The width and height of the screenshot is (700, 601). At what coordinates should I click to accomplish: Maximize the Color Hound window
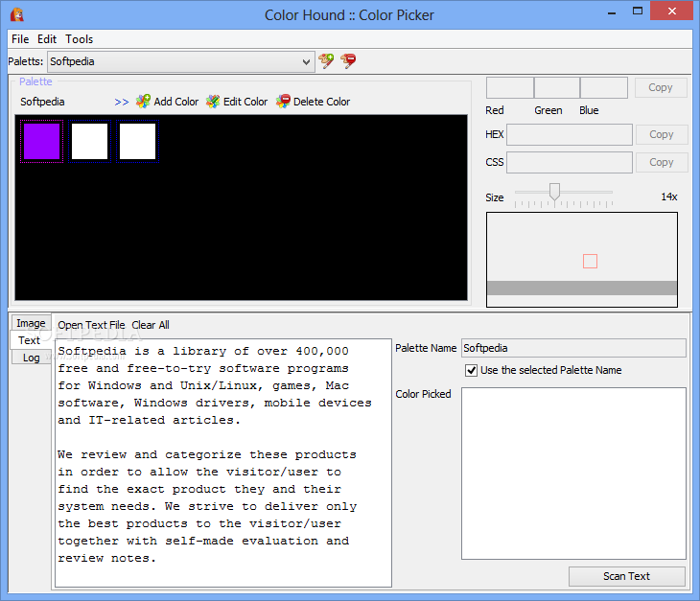pos(638,12)
